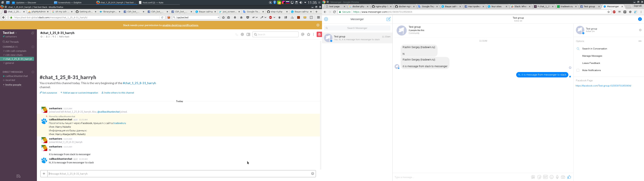
Task: Click Add an app or custom integration
Action: (x=79, y=93)
